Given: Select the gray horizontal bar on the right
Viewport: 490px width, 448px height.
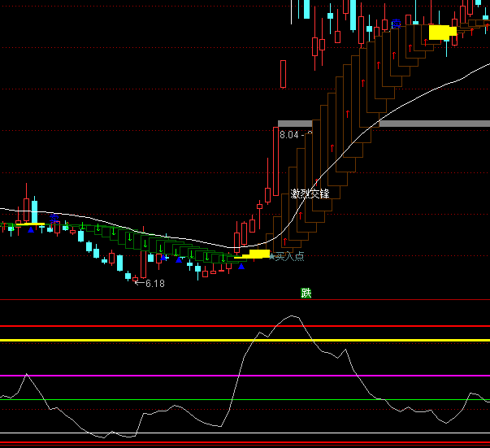Looking at the screenshot, I should click(x=435, y=124).
